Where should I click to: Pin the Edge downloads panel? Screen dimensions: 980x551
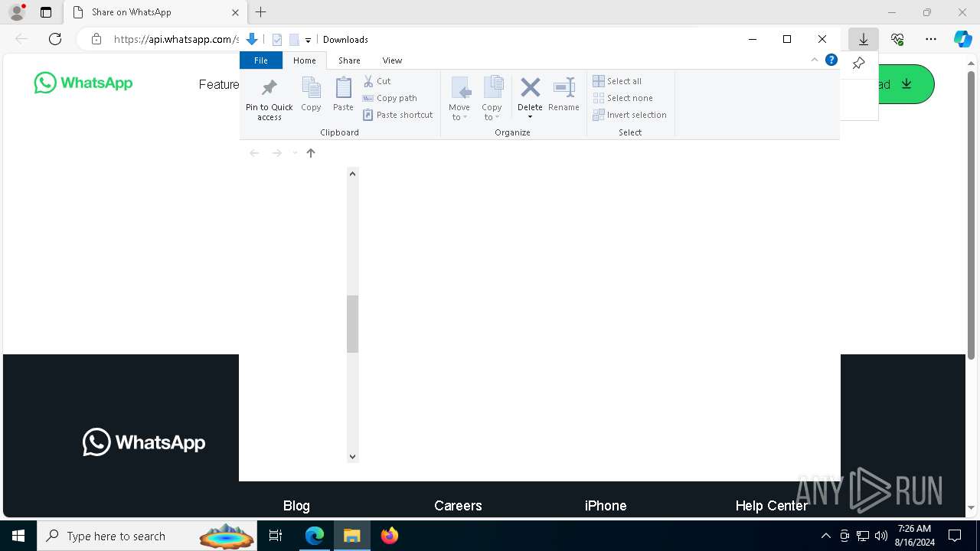[858, 64]
